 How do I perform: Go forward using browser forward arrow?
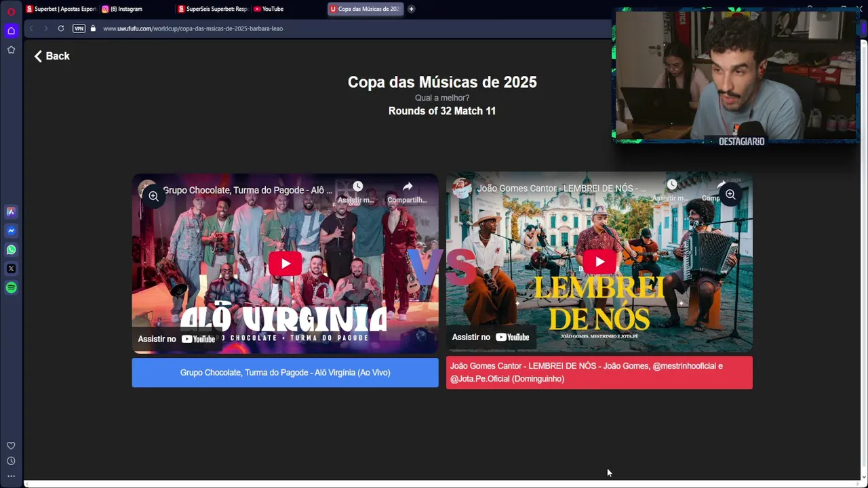coord(45,28)
